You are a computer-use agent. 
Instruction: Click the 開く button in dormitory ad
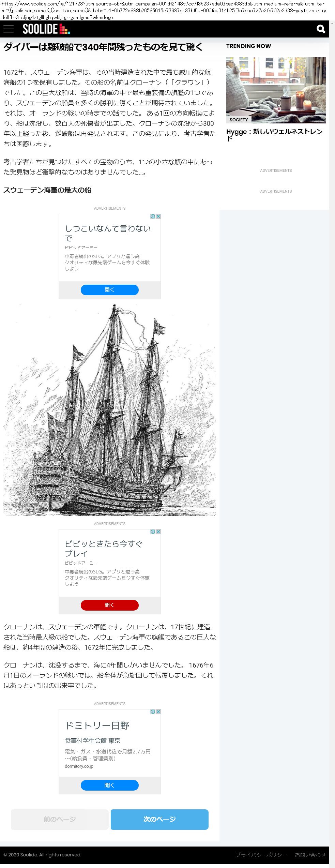click(109, 785)
